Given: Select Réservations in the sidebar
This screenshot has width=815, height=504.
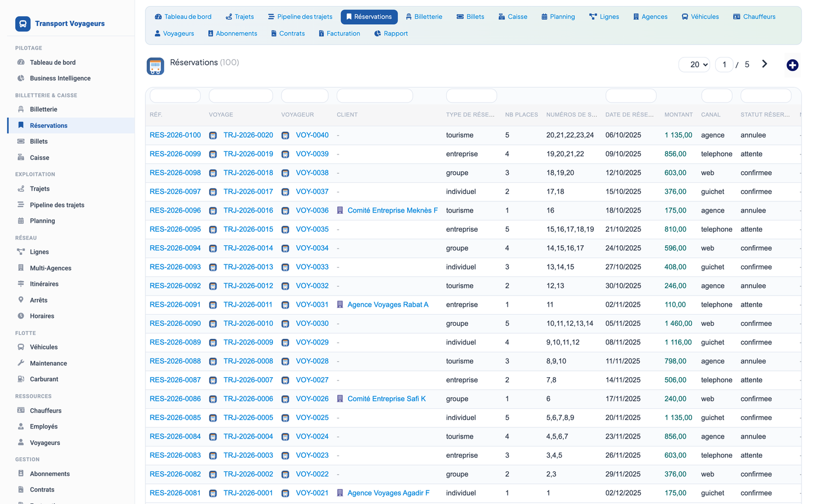Looking at the screenshot, I should click(71, 126).
